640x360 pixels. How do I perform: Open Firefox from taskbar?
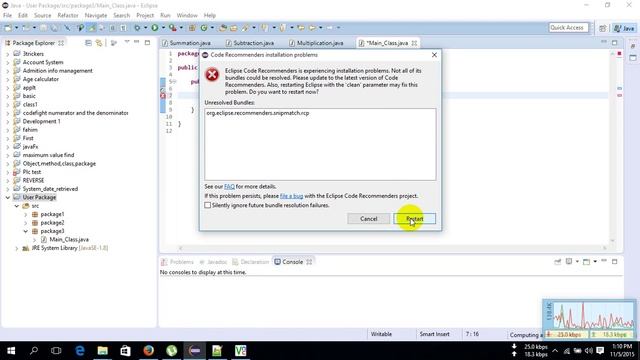point(149,351)
